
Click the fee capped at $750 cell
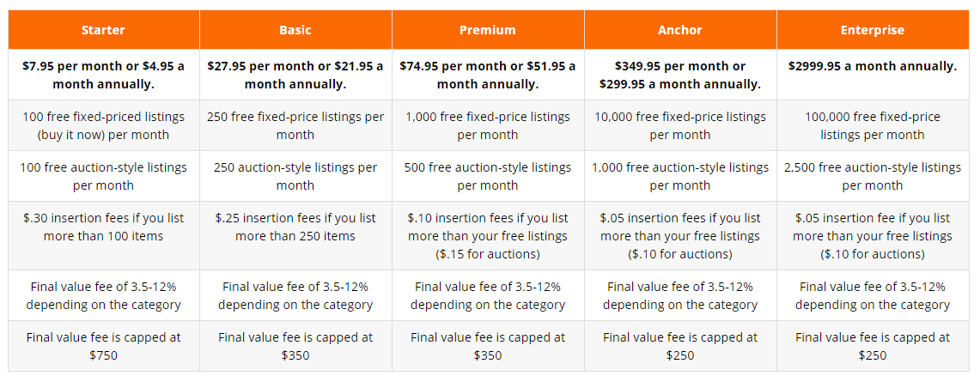(104, 347)
